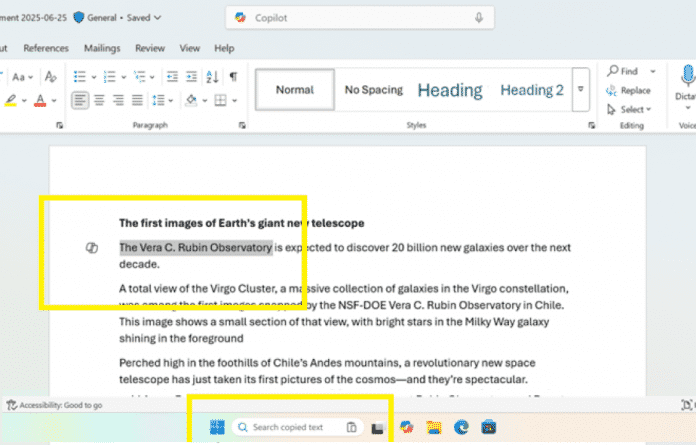Toggle the show paragraph marks button
The height and width of the screenshot is (445, 696).
pos(233,76)
